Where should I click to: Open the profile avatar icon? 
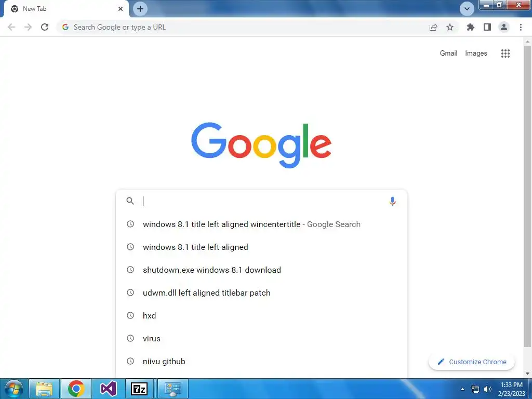tap(504, 27)
